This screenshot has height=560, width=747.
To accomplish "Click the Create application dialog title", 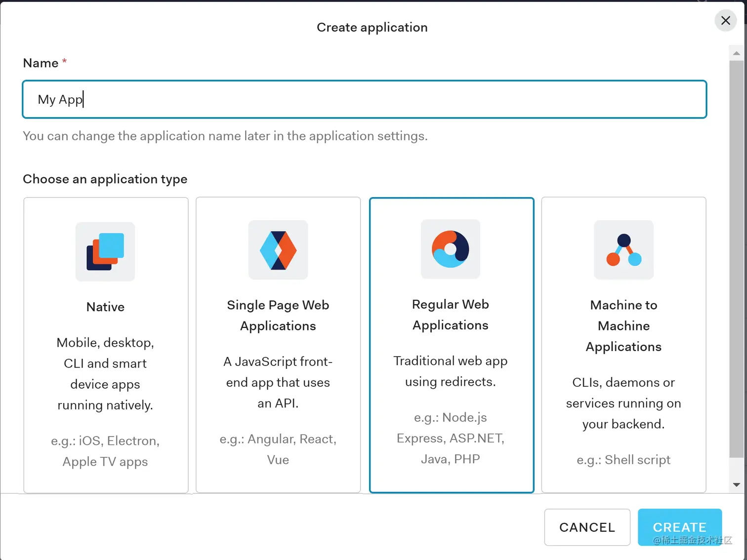I will [372, 27].
